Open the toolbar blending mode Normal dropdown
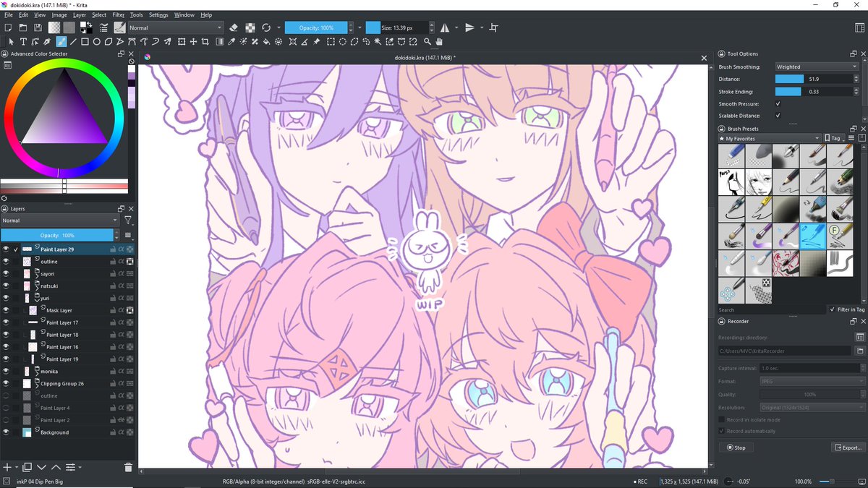Image resolution: width=868 pixels, height=488 pixels. pos(176,27)
